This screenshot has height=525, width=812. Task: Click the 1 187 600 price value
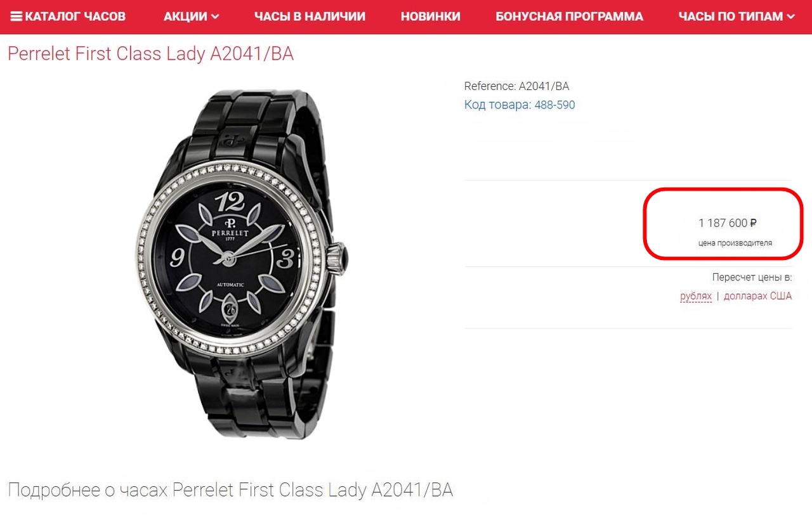tap(723, 223)
